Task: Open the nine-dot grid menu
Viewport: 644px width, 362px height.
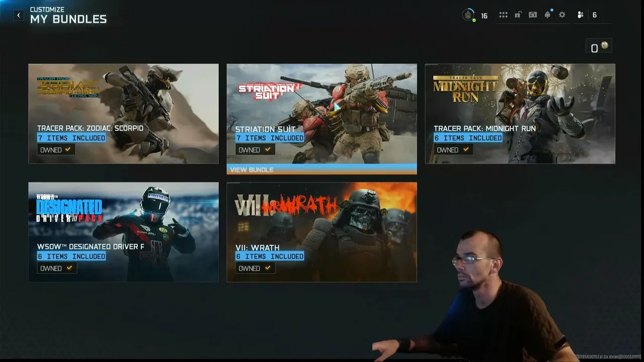Action: pos(503,15)
